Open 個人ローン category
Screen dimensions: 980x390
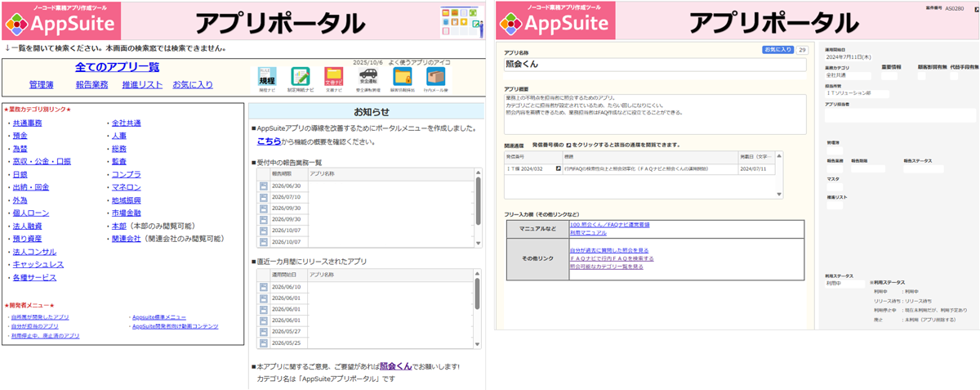pos(31,213)
